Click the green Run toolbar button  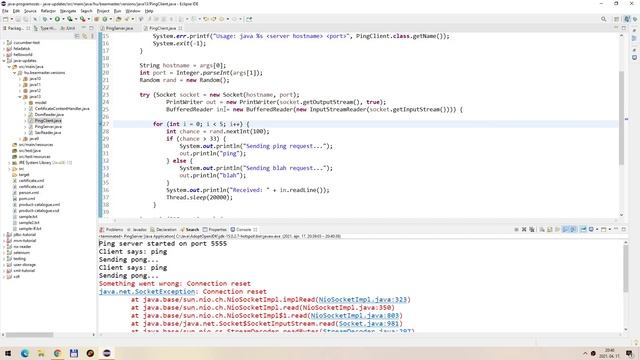pyautogui.click(x=58, y=19)
